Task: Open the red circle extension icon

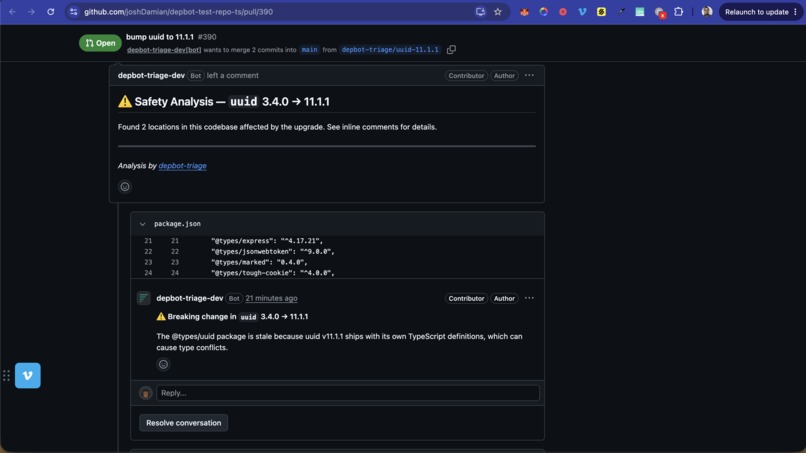Action: [x=563, y=12]
